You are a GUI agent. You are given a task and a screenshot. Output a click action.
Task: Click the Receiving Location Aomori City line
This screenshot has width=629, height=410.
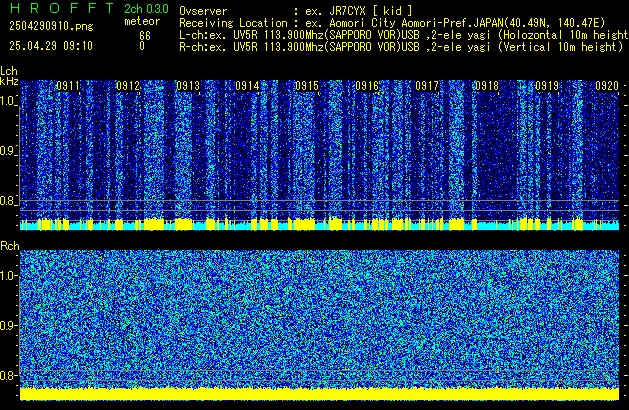click(x=392, y=23)
